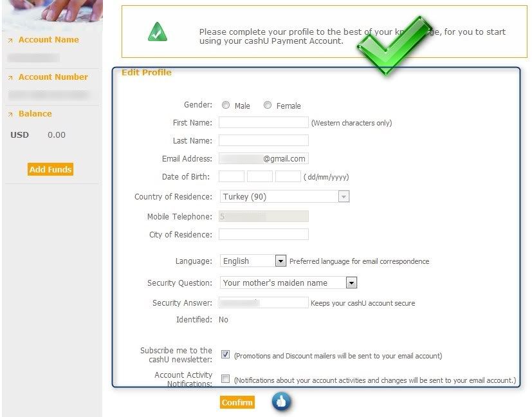Screen dimensions: 532x417
Task: Focus the Email Address field
Action: pos(264,158)
